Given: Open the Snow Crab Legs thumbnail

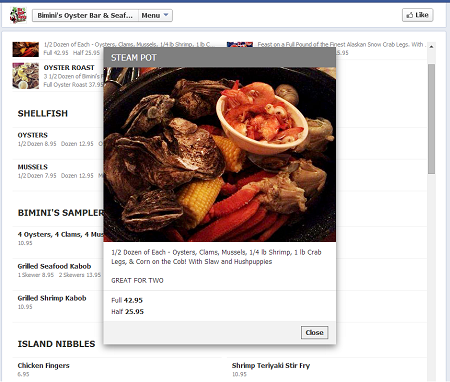Looking at the screenshot, I should point(240,44).
